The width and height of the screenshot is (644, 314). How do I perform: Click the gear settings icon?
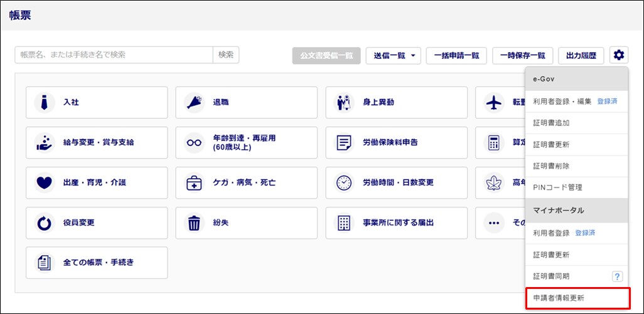point(619,55)
